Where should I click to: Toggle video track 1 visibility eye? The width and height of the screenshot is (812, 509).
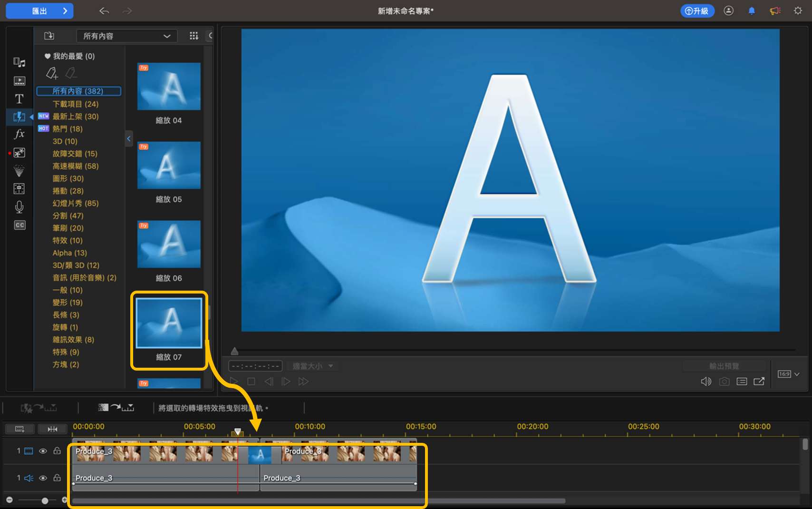pos(43,451)
